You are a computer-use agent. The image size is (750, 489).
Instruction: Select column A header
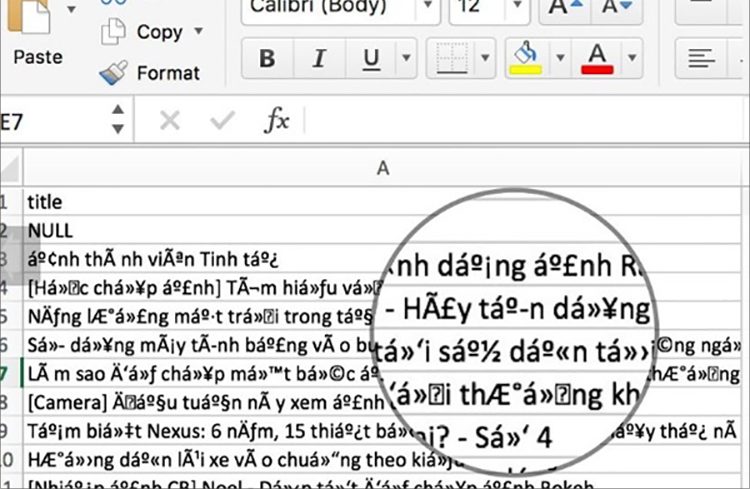click(x=383, y=168)
